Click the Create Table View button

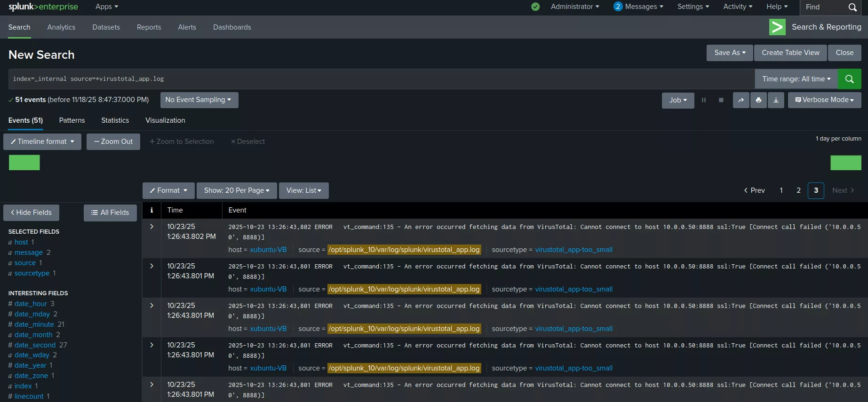(x=790, y=53)
